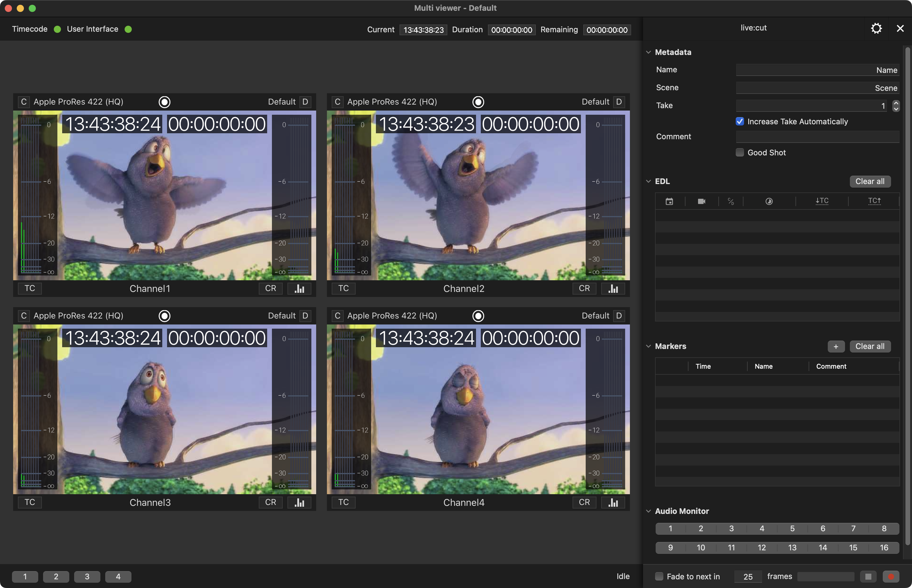The width and height of the screenshot is (912, 588).
Task: Toggle CR button on Channel4
Action: point(584,503)
